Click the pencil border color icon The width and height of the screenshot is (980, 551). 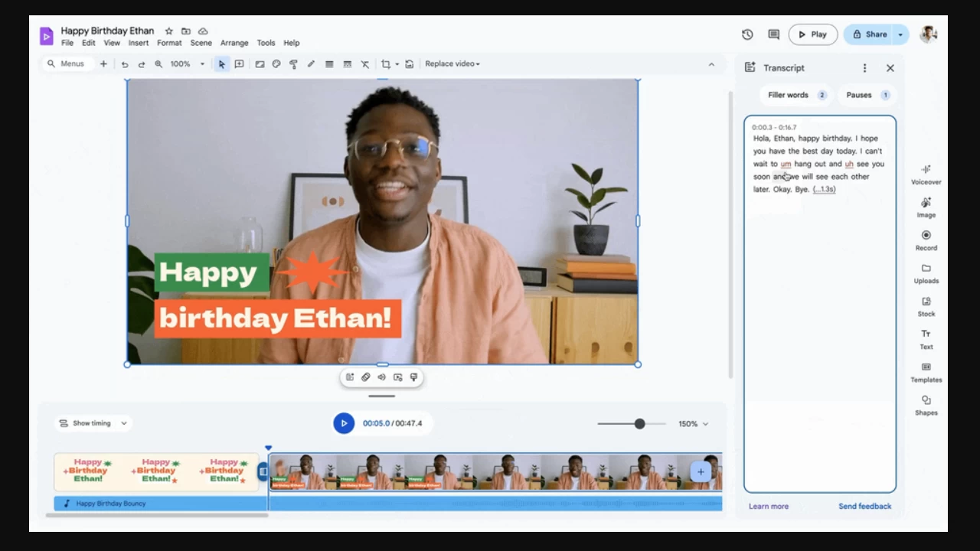pos(311,64)
